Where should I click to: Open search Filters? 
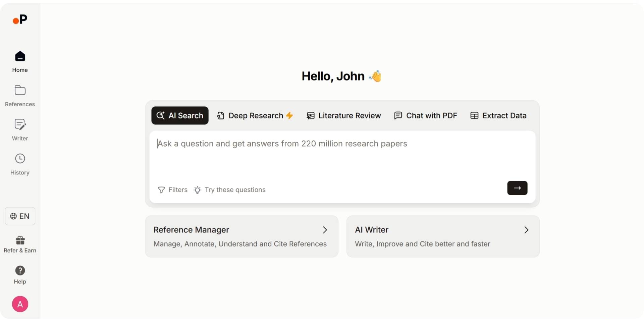(x=172, y=190)
